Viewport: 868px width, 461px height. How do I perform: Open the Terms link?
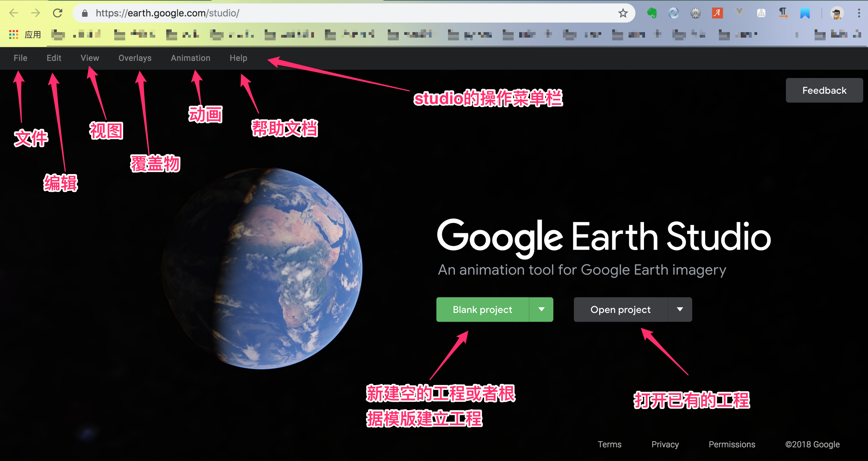(x=609, y=444)
